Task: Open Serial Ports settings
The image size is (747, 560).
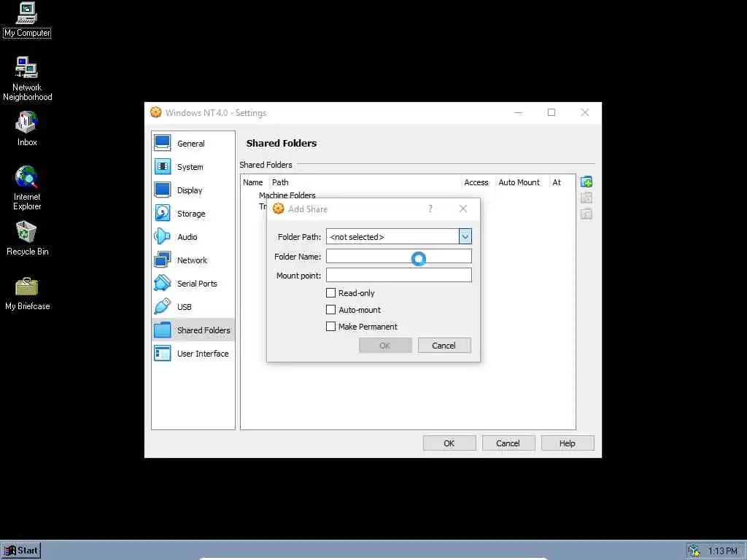Action: [x=193, y=284]
